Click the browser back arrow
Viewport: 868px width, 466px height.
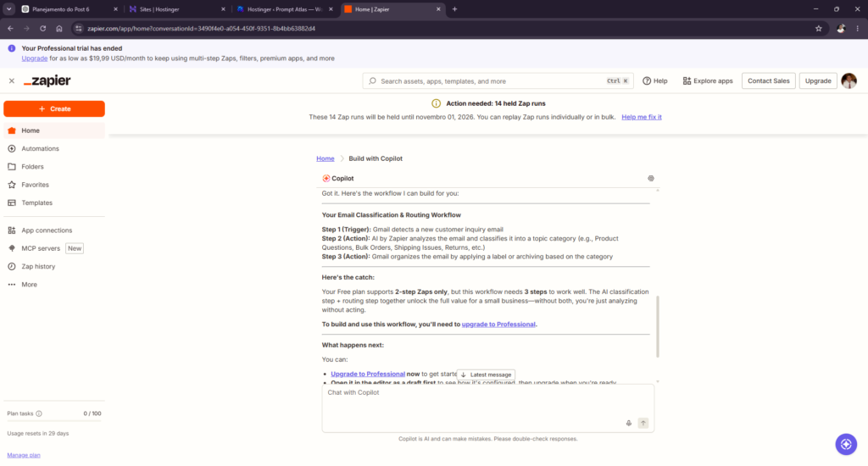[10, 29]
